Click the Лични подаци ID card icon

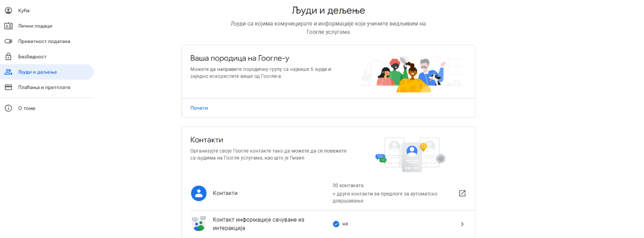click(x=8, y=26)
